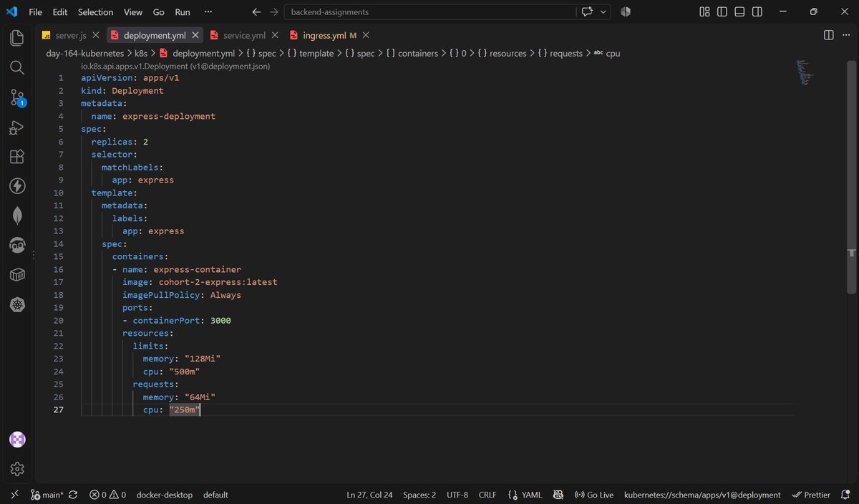Toggle Primary Side Bar visibility

pos(722,12)
